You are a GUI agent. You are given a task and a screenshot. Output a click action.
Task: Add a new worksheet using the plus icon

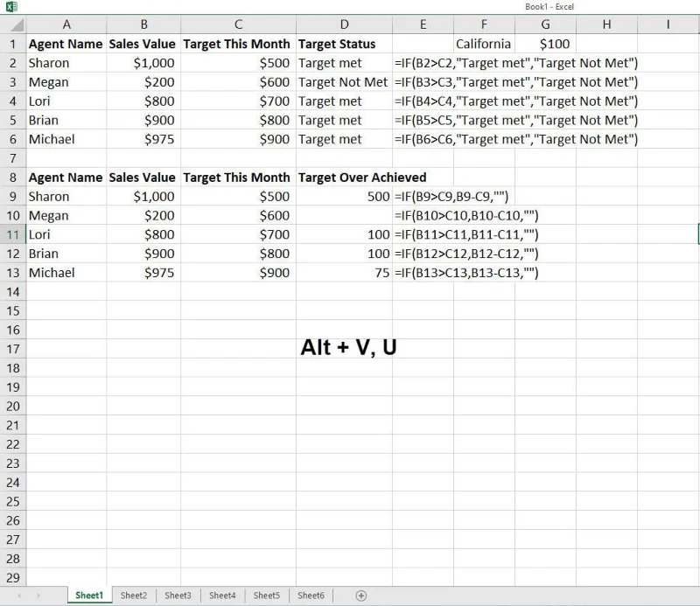[x=359, y=595]
